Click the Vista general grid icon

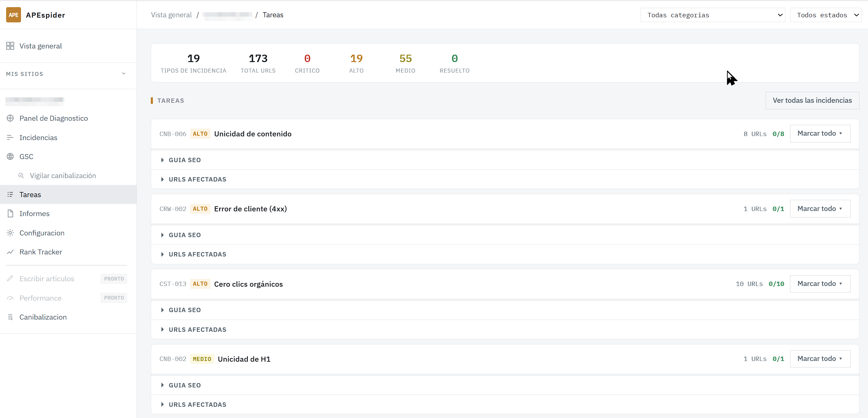[x=10, y=46]
